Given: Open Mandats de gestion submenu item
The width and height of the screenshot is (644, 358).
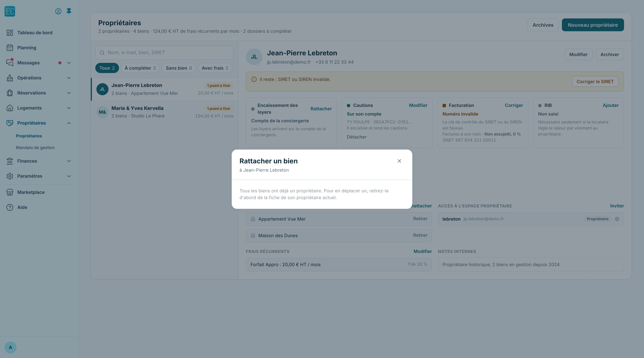Looking at the screenshot, I should pyautogui.click(x=35, y=148).
